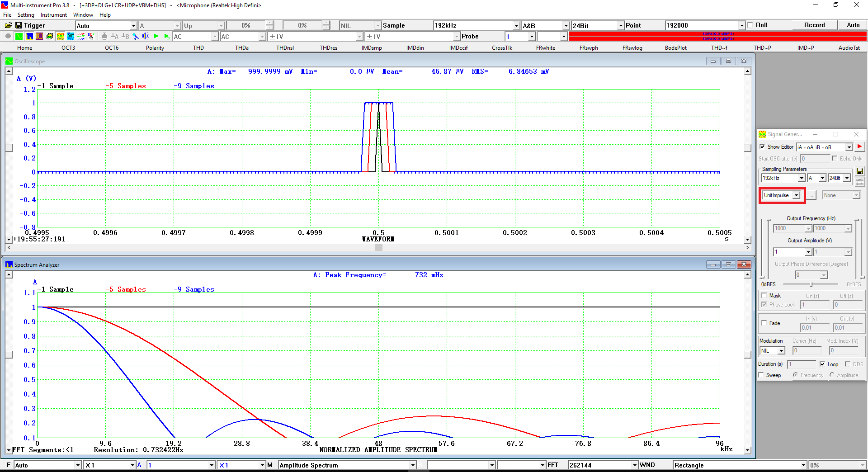Open the Spectrum 3D Plot icon

(x=50, y=36)
